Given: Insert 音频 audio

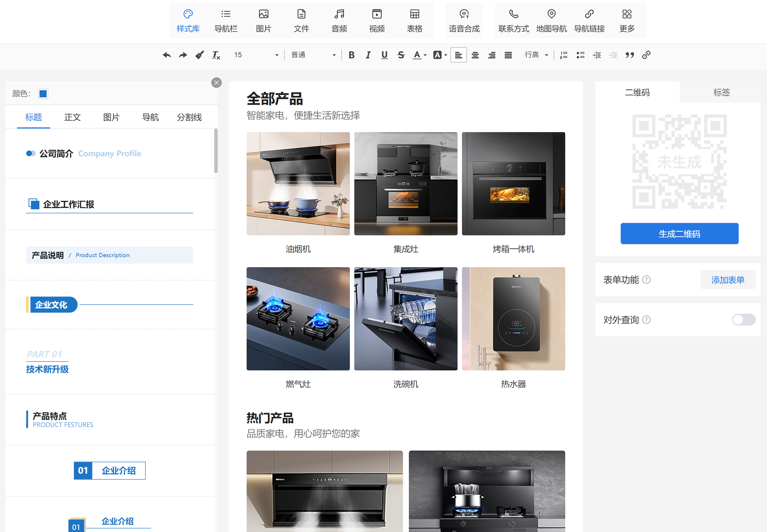Looking at the screenshot, I should coord(339,21).
